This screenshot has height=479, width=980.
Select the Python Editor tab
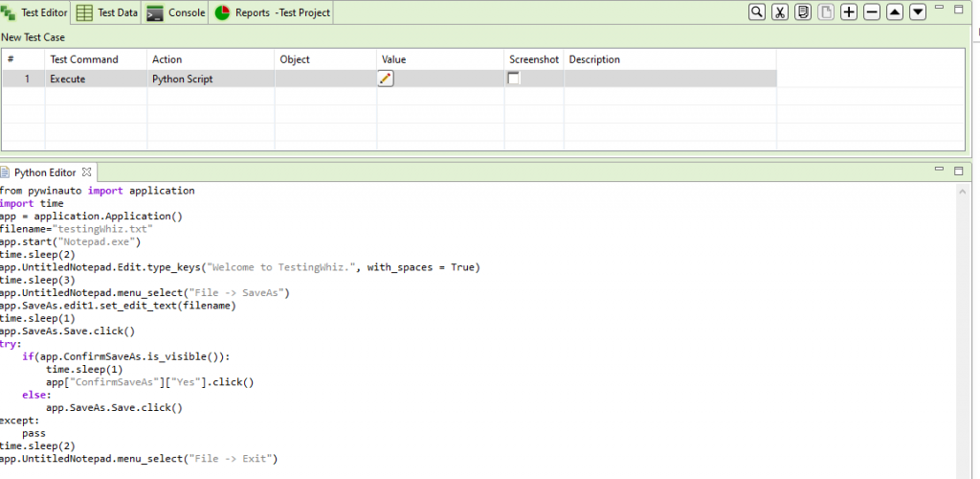(46, 172)
